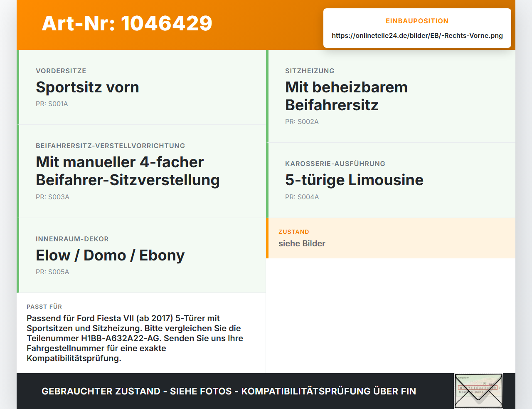Click the PR: S003A code
532x409 pixels.
tap(52, 197)
